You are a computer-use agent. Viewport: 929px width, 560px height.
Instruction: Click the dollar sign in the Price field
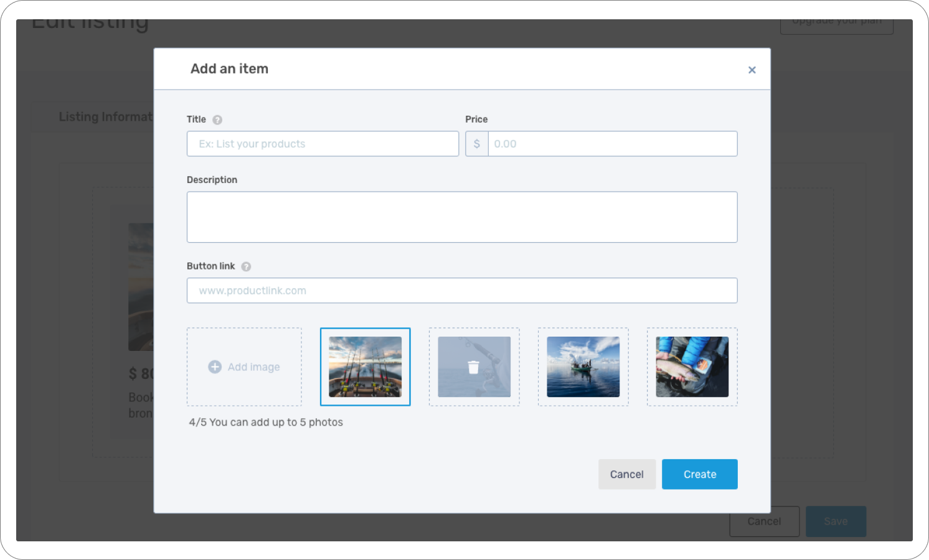pyautogui.click(x=476, y=143)
